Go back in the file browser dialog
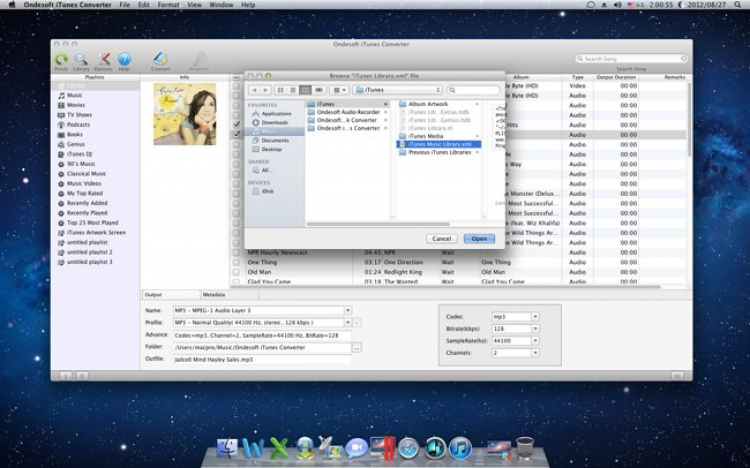Screen dimensions: 750x468 click(254, 90)
